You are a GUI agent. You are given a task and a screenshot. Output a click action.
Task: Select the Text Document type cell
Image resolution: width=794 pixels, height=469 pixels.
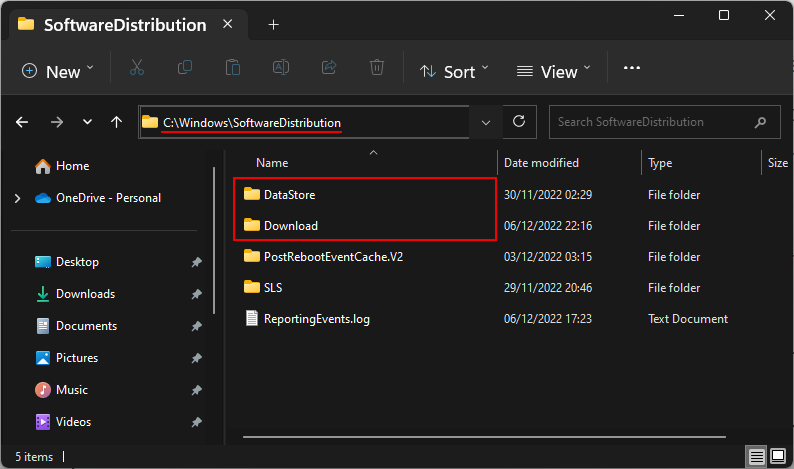[x=688, y=319]
